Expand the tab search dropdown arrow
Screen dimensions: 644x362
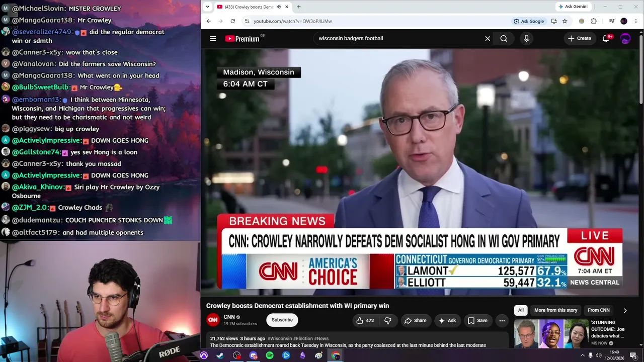click(207, 7)
